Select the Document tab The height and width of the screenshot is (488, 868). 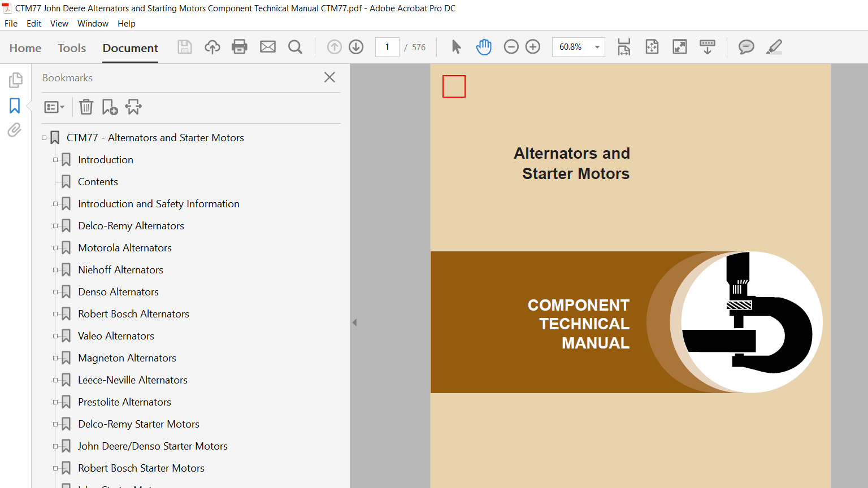pyautogui.click(x=131, y=48)
